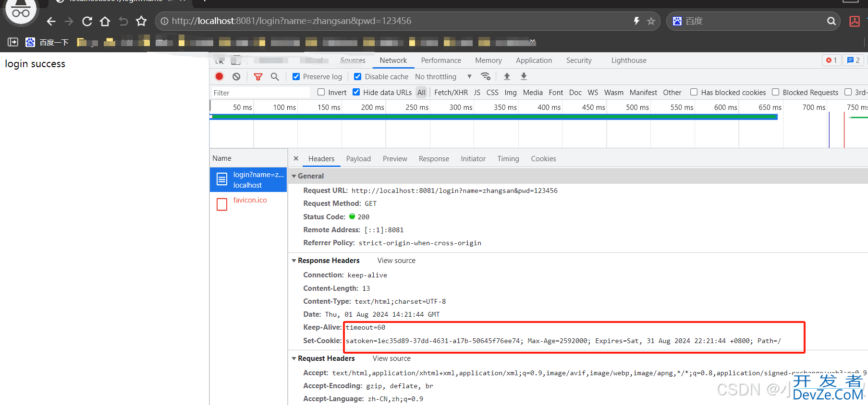Viewport: 868px width, 405px height.
Task: Select the All request type filter
Action: [421, 92]
